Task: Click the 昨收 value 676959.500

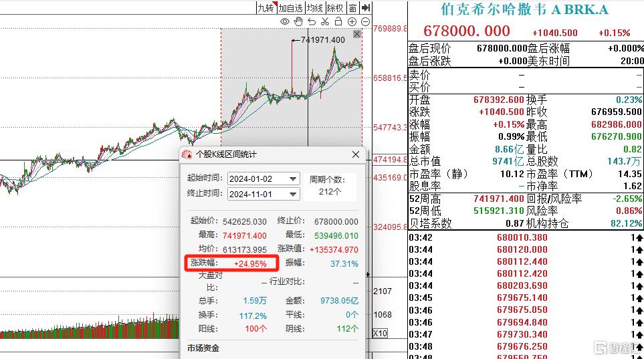Action: coord(617,112)
